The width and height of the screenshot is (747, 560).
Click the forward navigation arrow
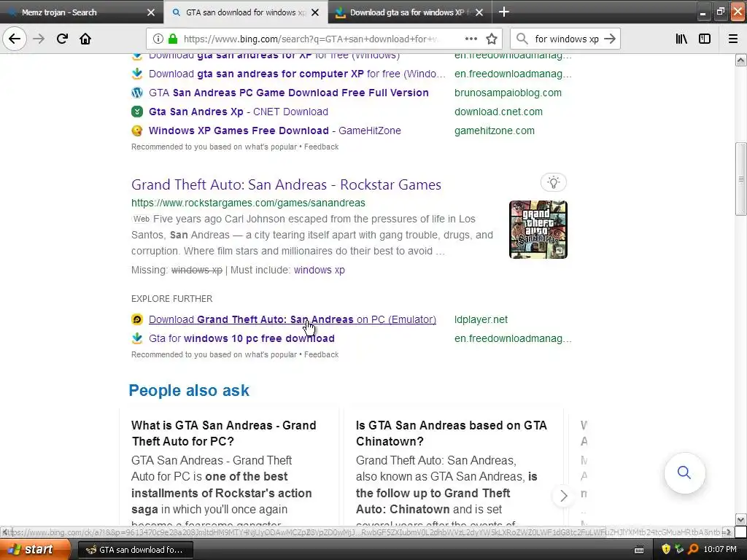click(x=39, y=39)
